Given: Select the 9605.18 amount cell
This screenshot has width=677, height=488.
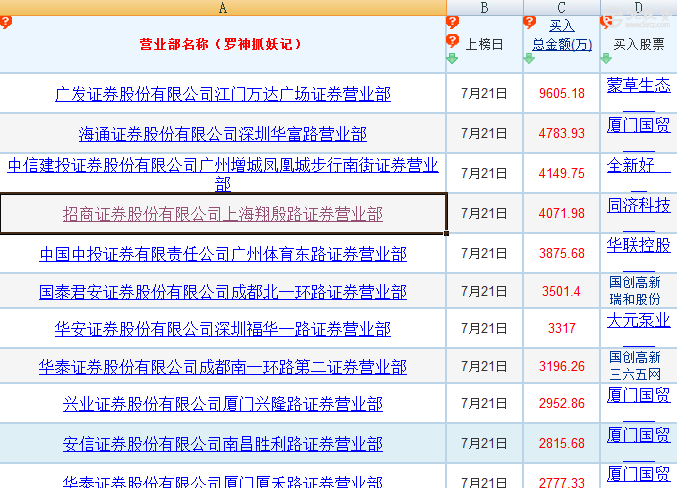Looking at the screenshot, I should 562,93.
